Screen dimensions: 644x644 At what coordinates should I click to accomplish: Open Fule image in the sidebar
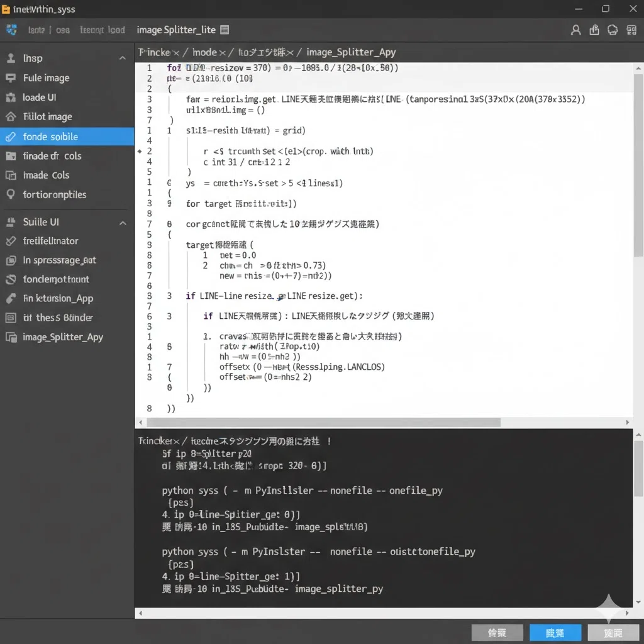tap(67, 78)
